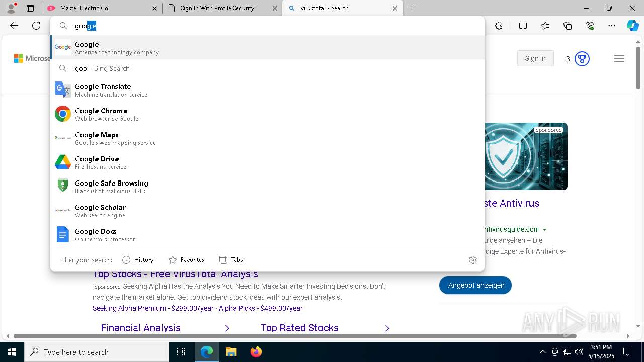
Task: Open the Extensions puzzle icon
Action: [x=499, y=26]
